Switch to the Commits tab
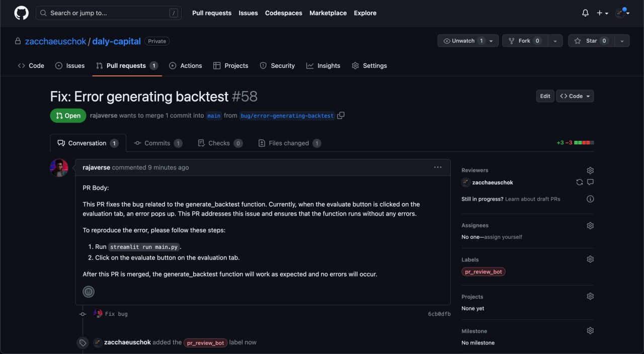This screenshot has height=354, width=644. (158, 143)
